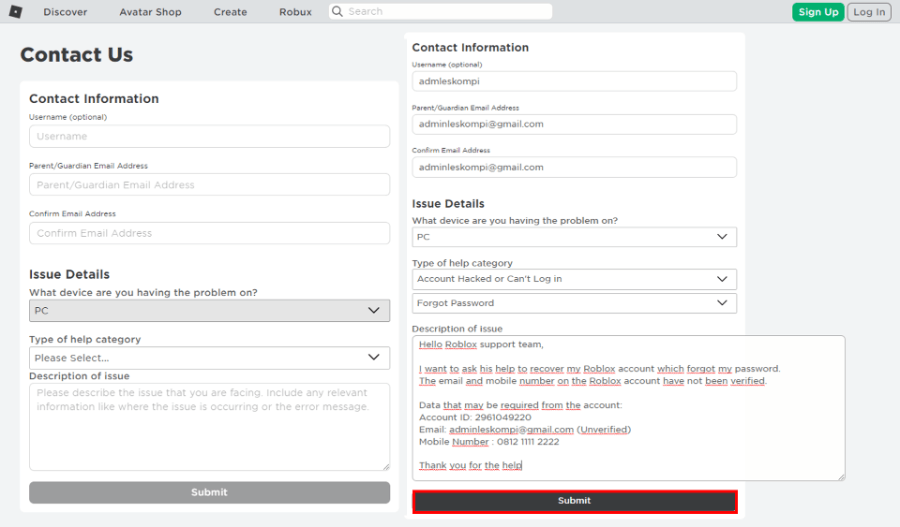Click 'Mobile Number : 0812 1111 2222' line
This screenshot has width=900, height=527.
coord(489,442)
